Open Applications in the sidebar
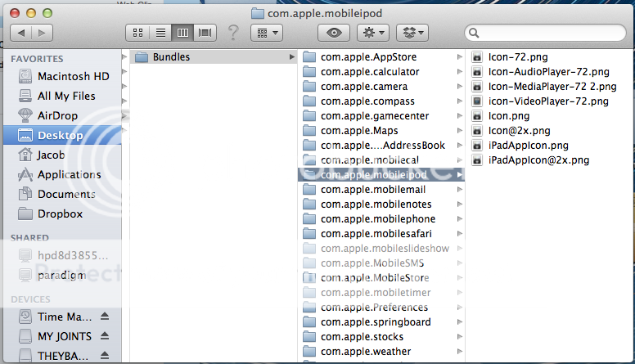This screenshot has width=635, height=364. [69, 174]
